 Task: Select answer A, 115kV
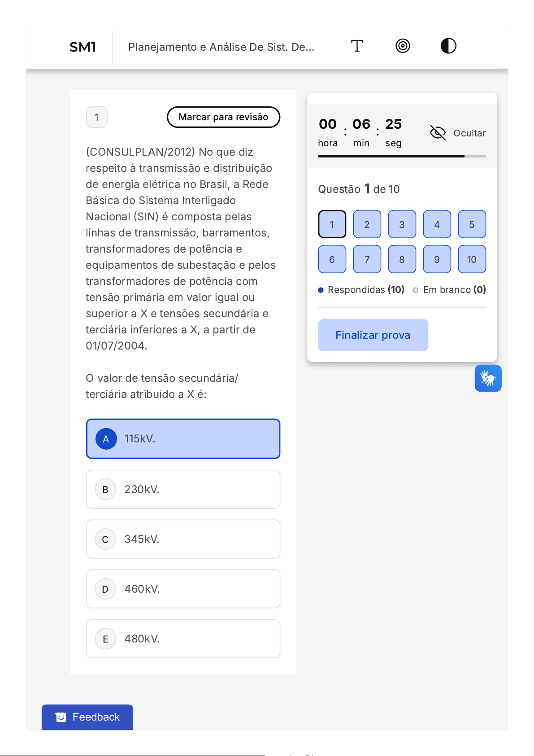[183, 439]
